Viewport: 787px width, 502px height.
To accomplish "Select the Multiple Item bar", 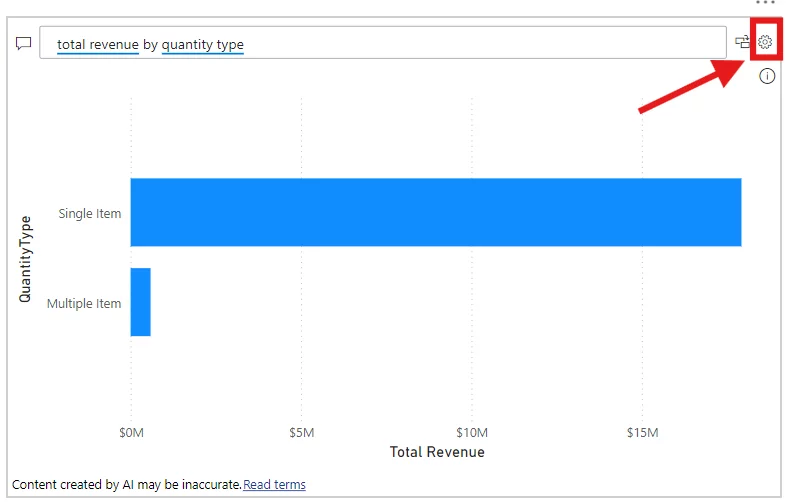I will (140, 302).
